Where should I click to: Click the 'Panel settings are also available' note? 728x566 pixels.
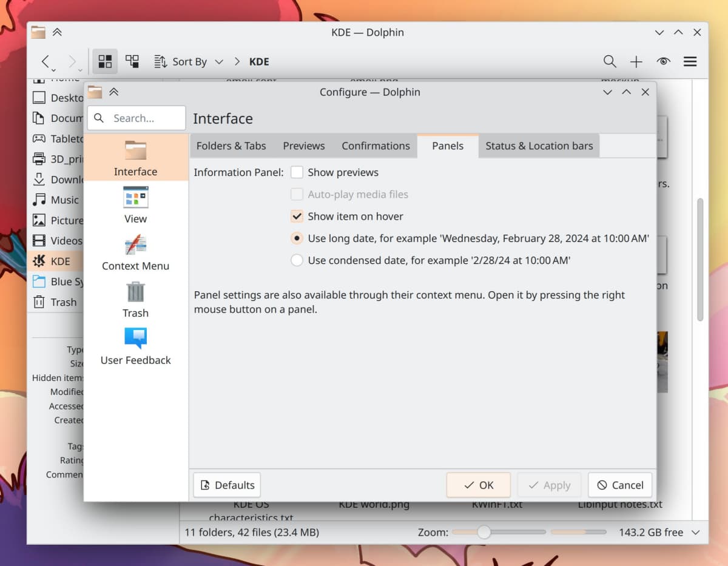pyautogui.click(x=409, y=302)
